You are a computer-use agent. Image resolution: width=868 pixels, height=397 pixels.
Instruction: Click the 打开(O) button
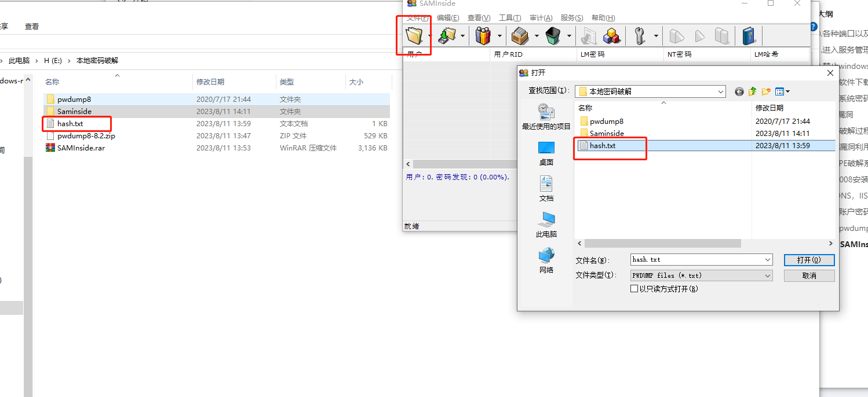point(809,260)
